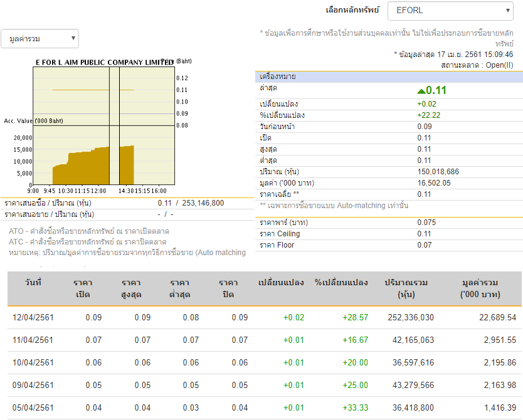The height and width of the screenshot is (420, 523).
Task: Click the ปริมาณรวม (หุ้น) column header
Action: click(x=406, y=288)
